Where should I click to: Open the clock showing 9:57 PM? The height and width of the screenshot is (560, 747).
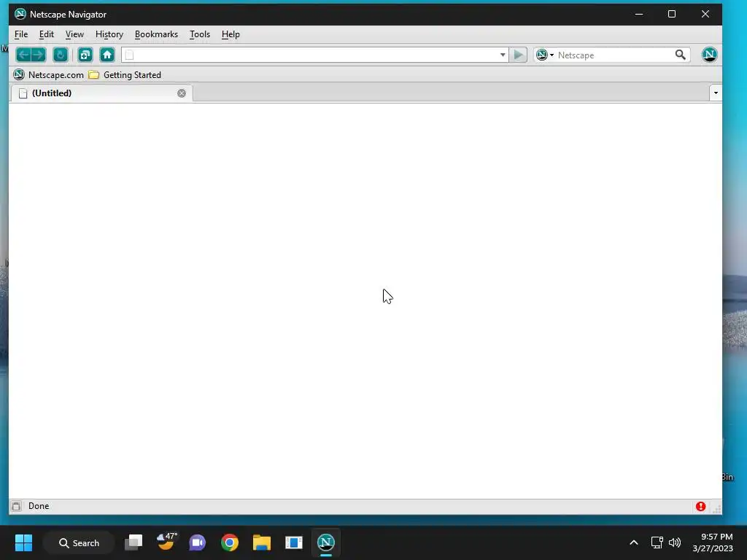[x=713, y=542]
